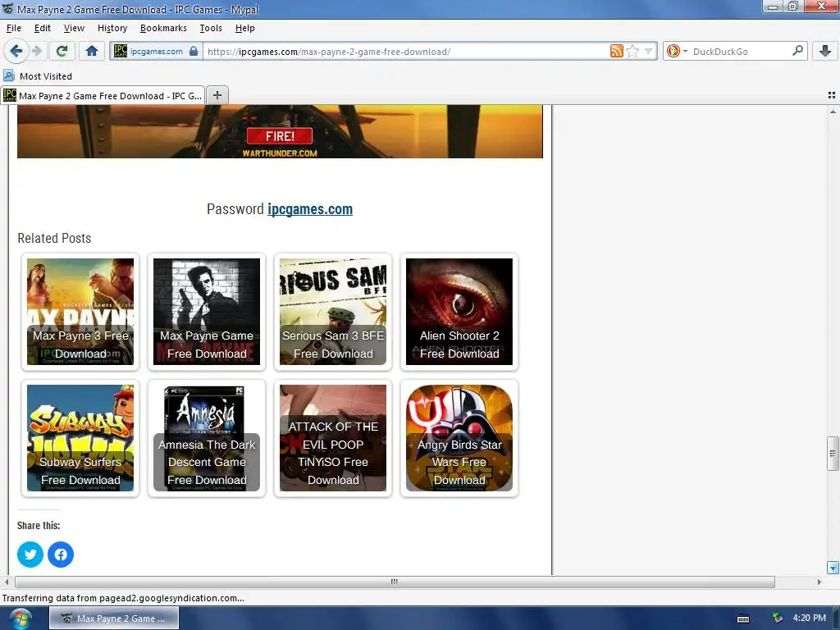Click the WARTHUNDER.COM ad text
840x630 pixels.
tap(280, 153)
